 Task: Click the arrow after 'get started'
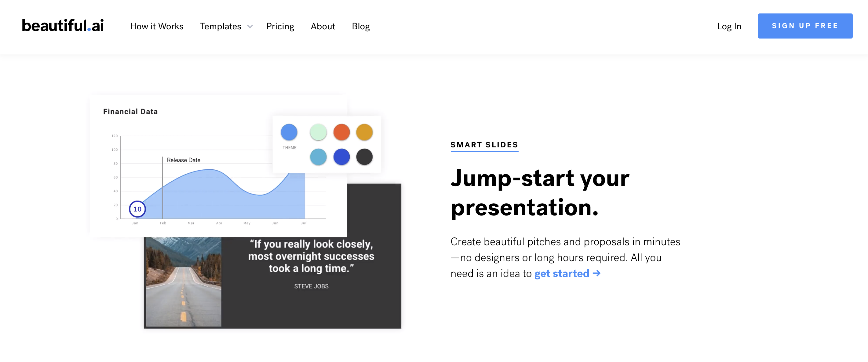point(596,273)
